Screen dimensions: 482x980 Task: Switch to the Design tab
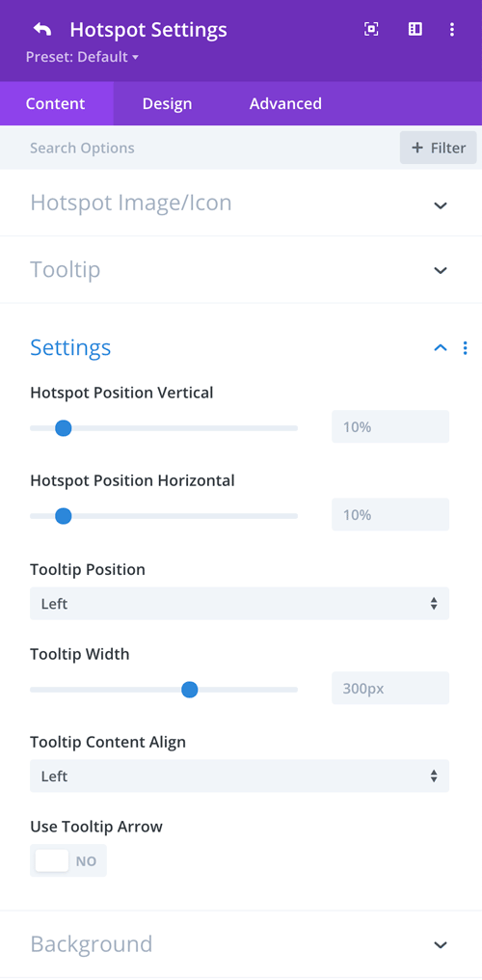168,103
